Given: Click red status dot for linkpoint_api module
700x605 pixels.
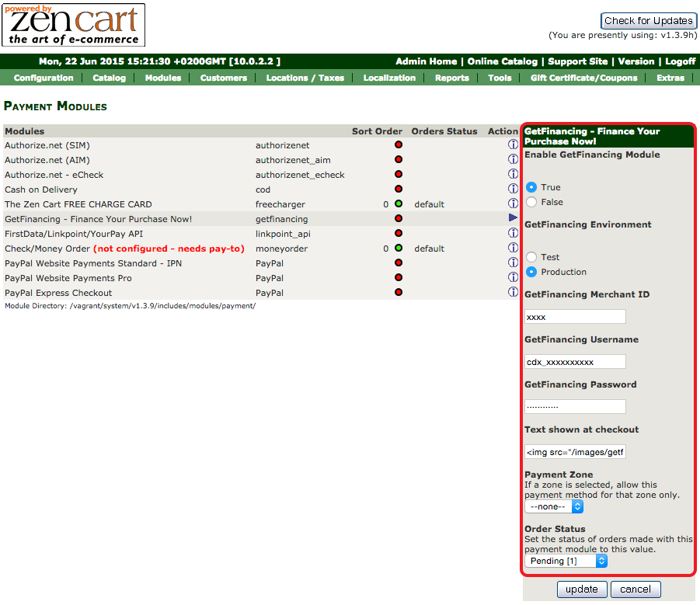Looking at the screenshot, I should pyautogui.click(x=399, y=233).
